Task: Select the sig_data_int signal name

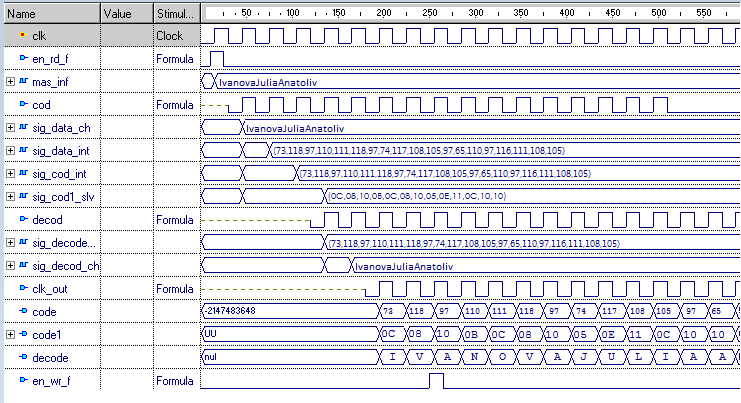Action: click(60, 151)
